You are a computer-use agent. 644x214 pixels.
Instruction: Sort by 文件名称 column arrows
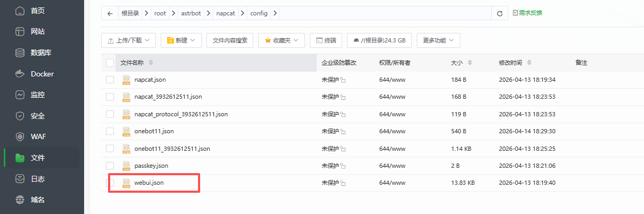(x=151, y=63)
